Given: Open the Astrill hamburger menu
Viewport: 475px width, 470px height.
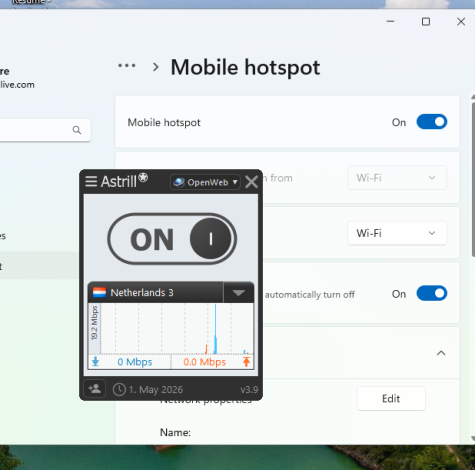Looking at the screenshot, I should pos(91,182).
